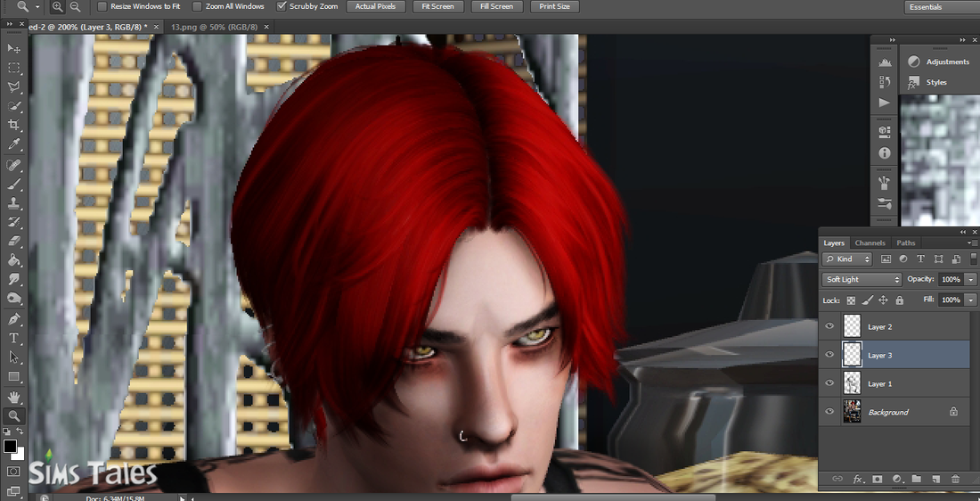
Task: Select the Rectangular Marquee tool
Action: pyautogui.click(x=13, y=68)
